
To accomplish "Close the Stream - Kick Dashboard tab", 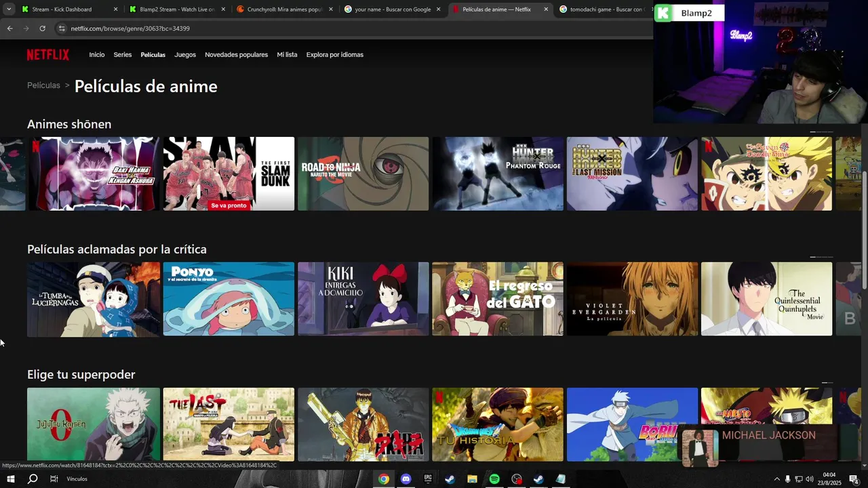I will (115, 9).
